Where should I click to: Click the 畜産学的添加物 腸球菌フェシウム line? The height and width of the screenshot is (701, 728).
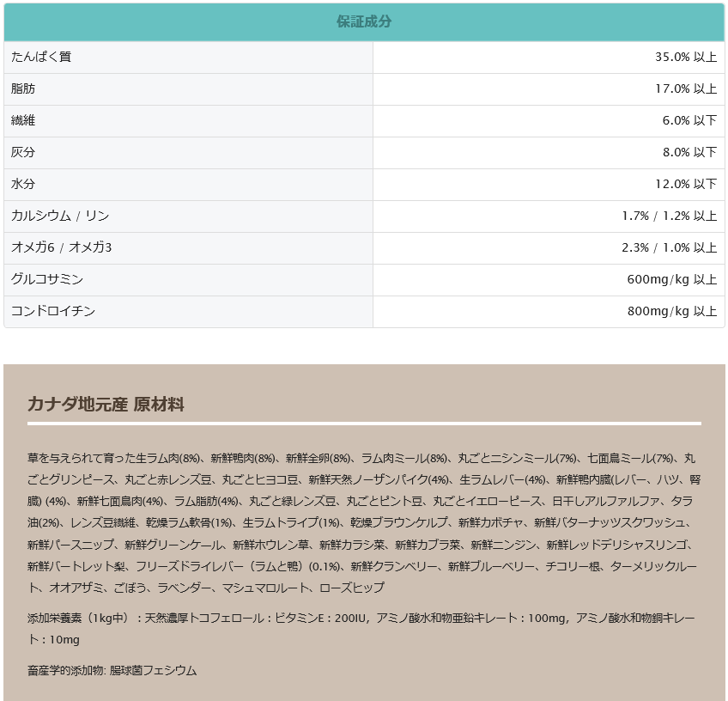[112, 670]
